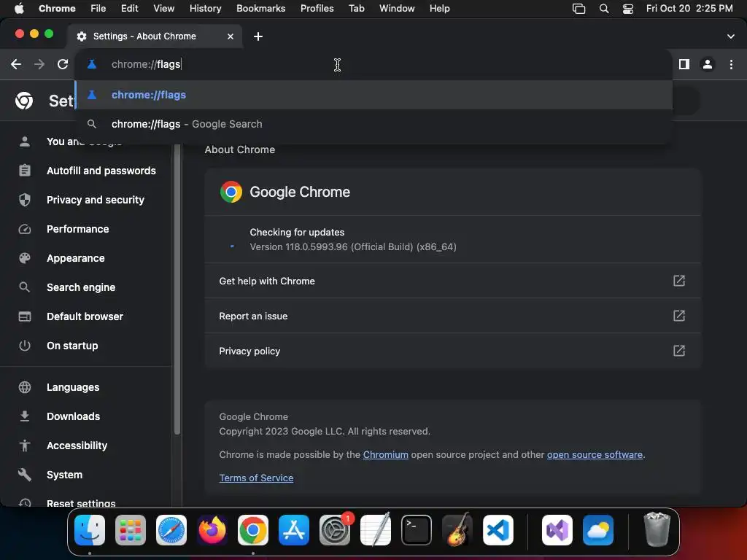The width and height of the screenshot is (747, 560).
Task: Open a new tab with plus button
Action: point(258,36)
